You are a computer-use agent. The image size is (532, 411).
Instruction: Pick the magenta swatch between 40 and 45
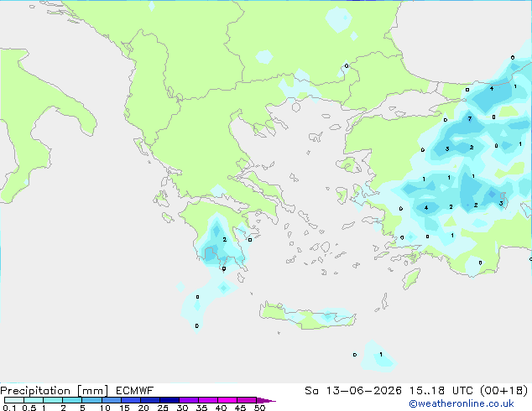pyautogui.click(x=227, y=400)
